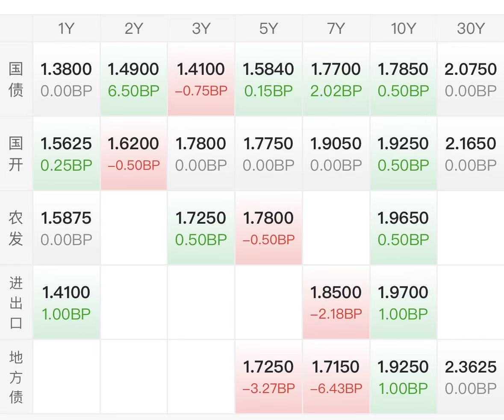Open the 国开 30Y yield 2.1650
This screenshot has height=420, width=504.
(471, 144)
